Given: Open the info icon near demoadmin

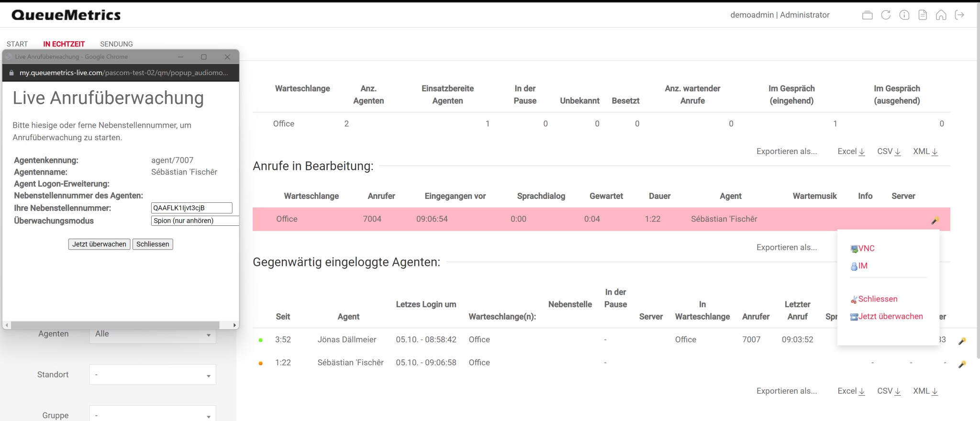Looking at the screenshot, I should (904, 15).
